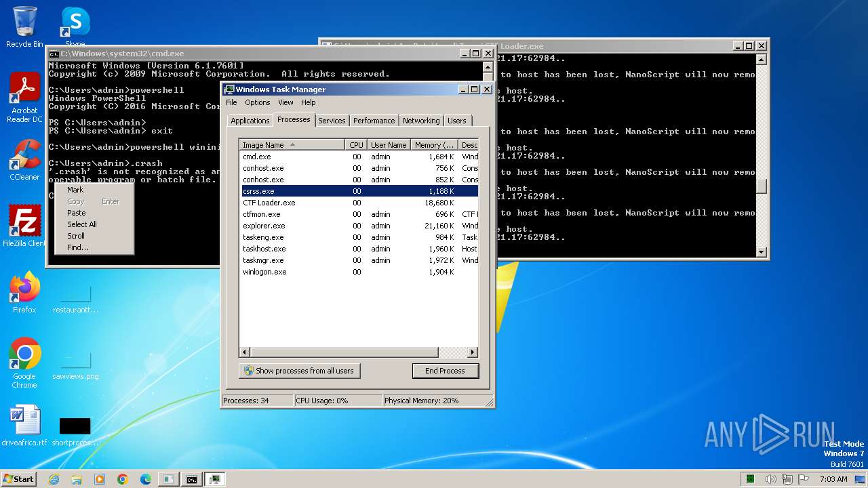This screenshot has width=868, height=488.
Task: Open File menu in Task Manager
Action: 231,102
